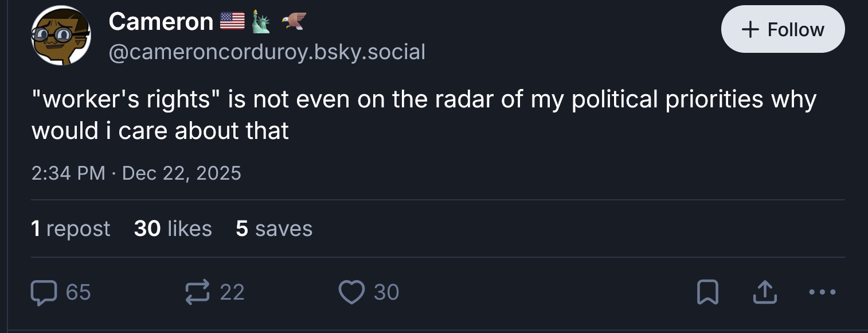Click the eagle emoji after the name
This screenshot has height=333, width=868.
[293, 21]
